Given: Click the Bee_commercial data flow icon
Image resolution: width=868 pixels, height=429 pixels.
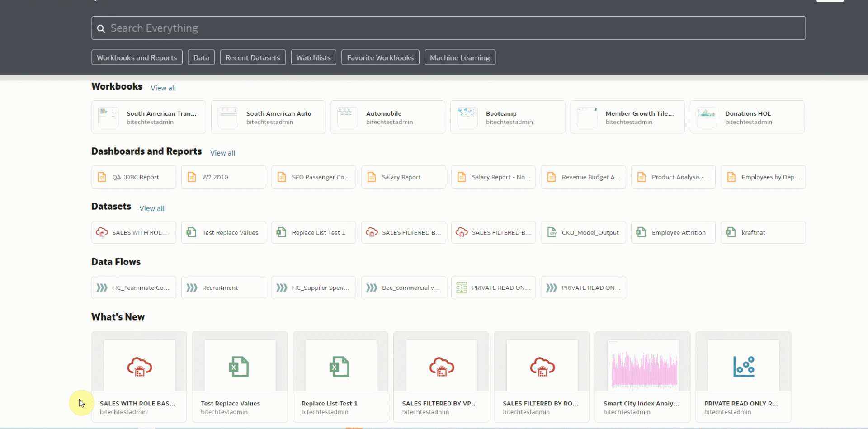Looking at the screenshot, I should pos(371,287).
